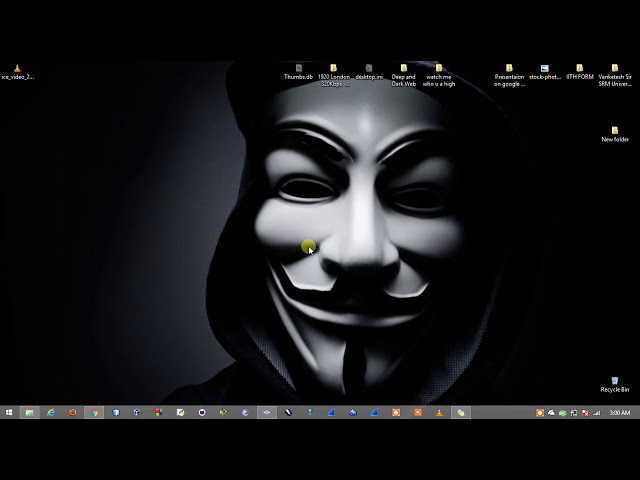This screenshot has height=480, width=640.
Task: Select the New folder icon
Action: click(x=615, y=134)
